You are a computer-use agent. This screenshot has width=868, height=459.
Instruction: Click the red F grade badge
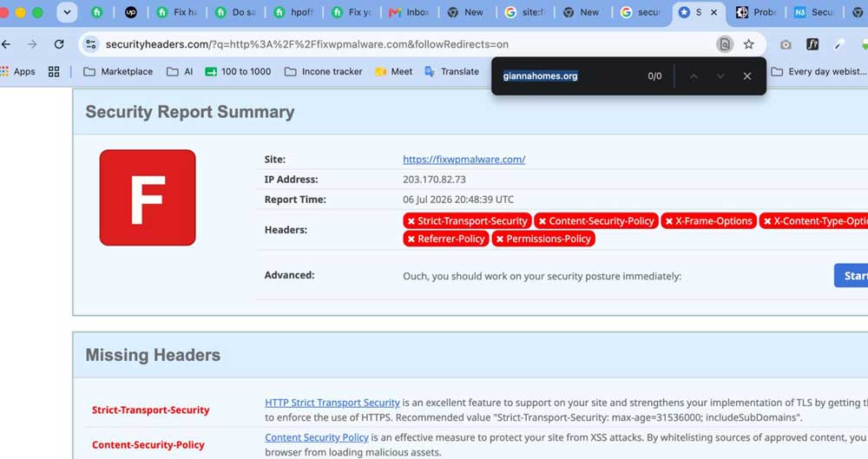(148, 198)
